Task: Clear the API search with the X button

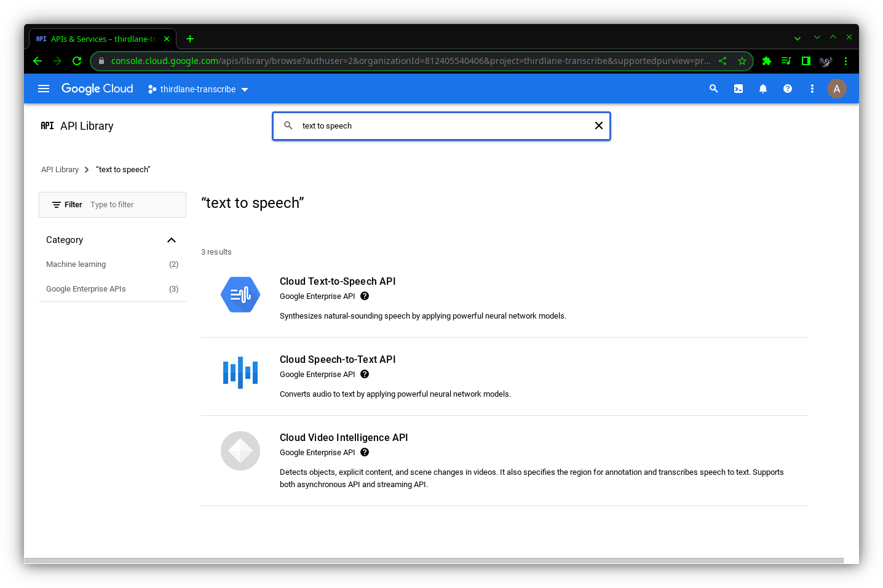Action: pyautogui.click(x=599, y=125)
